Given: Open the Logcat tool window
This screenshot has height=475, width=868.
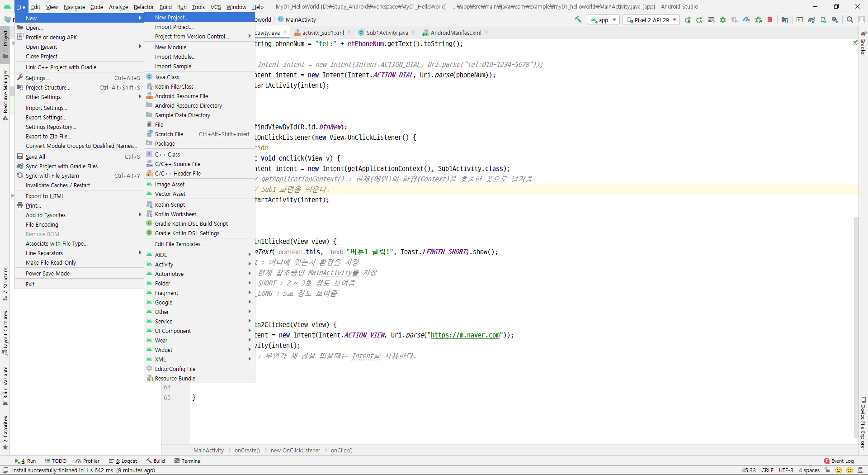Looking at the screenshot, I should point(123,461).
